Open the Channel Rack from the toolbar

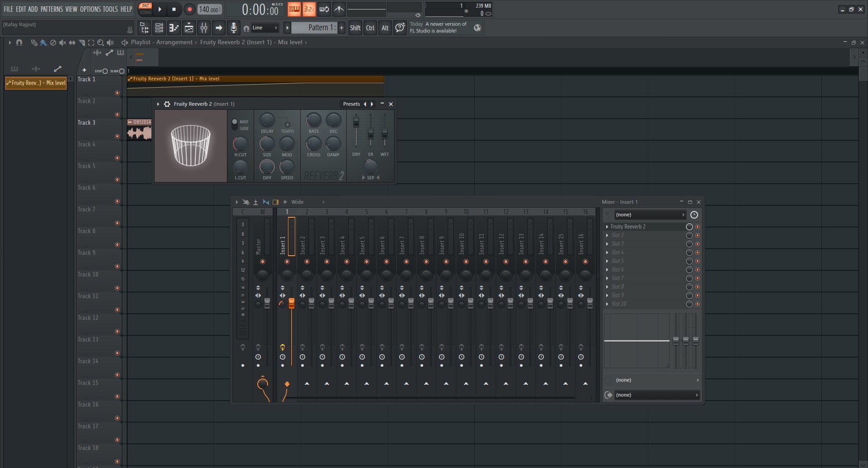coord(159,28)
